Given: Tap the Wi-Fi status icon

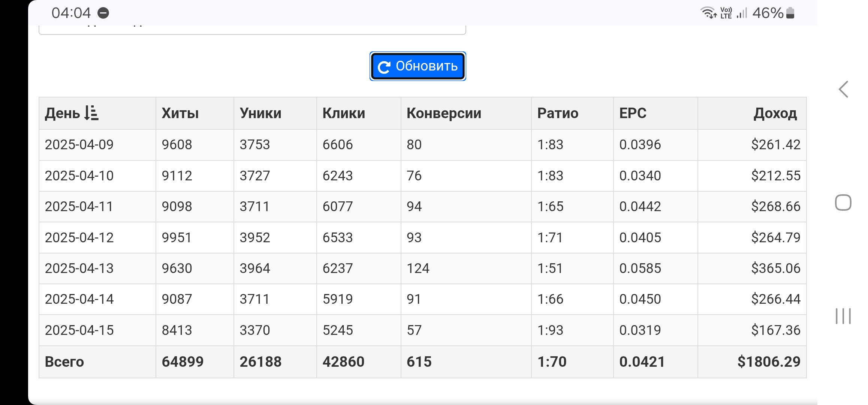Looking at the screenshot, I should pos(708,13).
